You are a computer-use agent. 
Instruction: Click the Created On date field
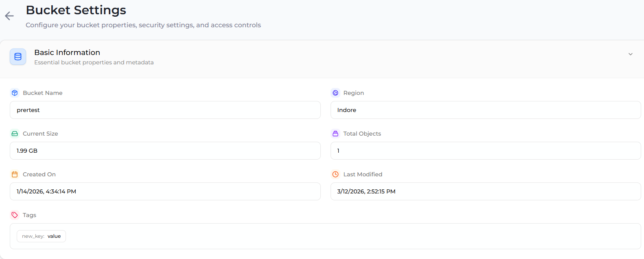tap(165, 191)
